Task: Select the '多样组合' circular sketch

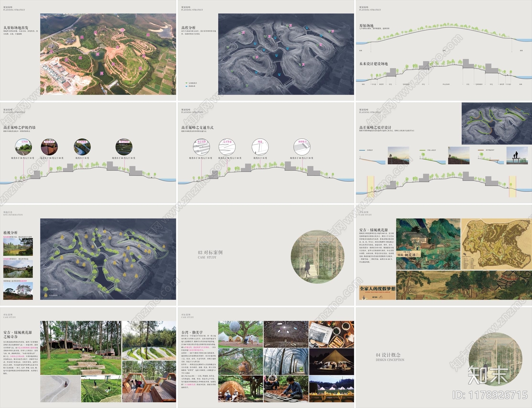Action: tap(302, 147)
